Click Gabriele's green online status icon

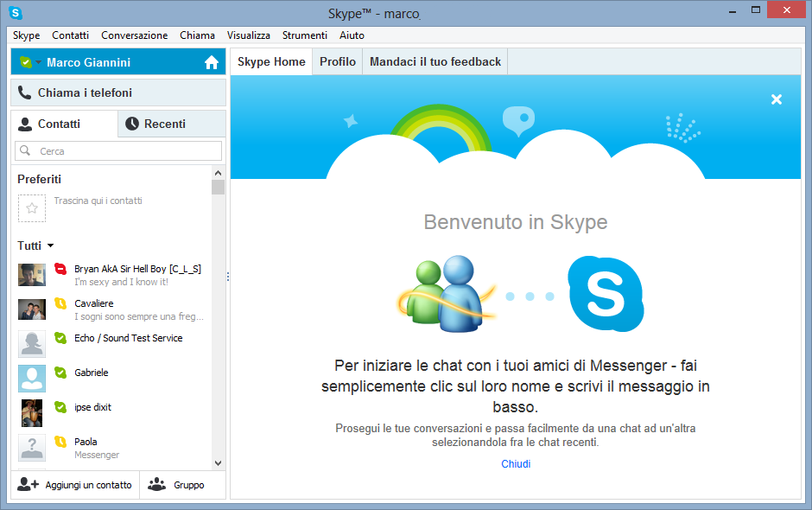[x=60, y=373]
